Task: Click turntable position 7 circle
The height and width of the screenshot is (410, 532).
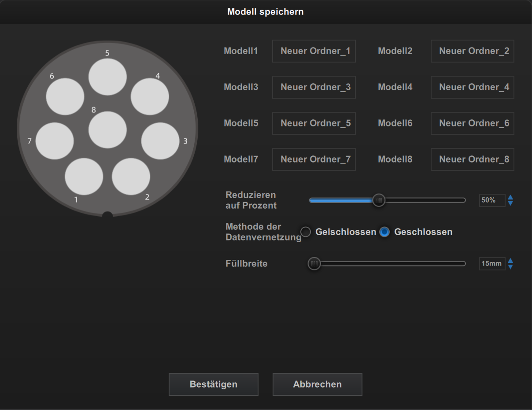Action: click(55, 141)
